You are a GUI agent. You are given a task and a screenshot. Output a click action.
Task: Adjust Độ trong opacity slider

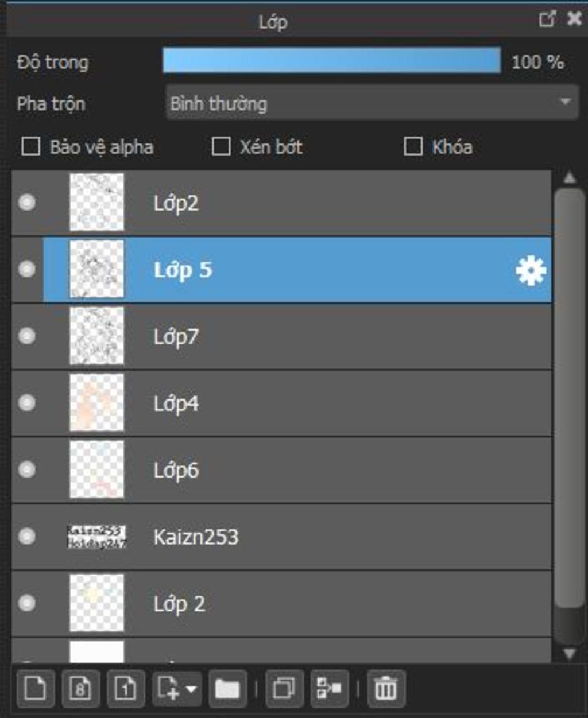pyautogui.click(x=331, y=60)
